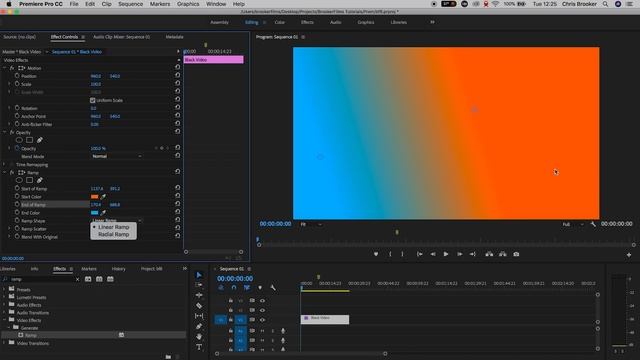The image size is (640, 360).
Task: Show more workspaces overflow chevron
Action: 432,22
